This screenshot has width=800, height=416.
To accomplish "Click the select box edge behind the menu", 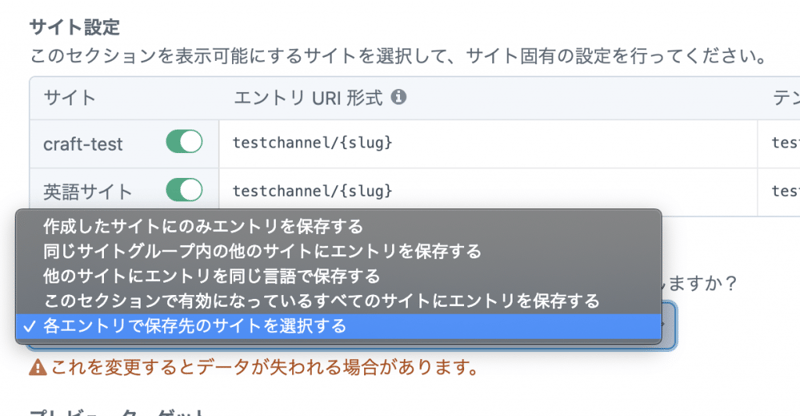I will [672, 326].
